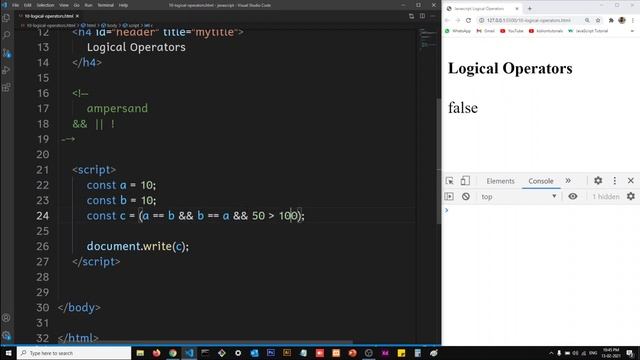Open Chrome Extensions puzzle icon
The height and width of the screenshot is (360, 640).
[x=611, y=20]
